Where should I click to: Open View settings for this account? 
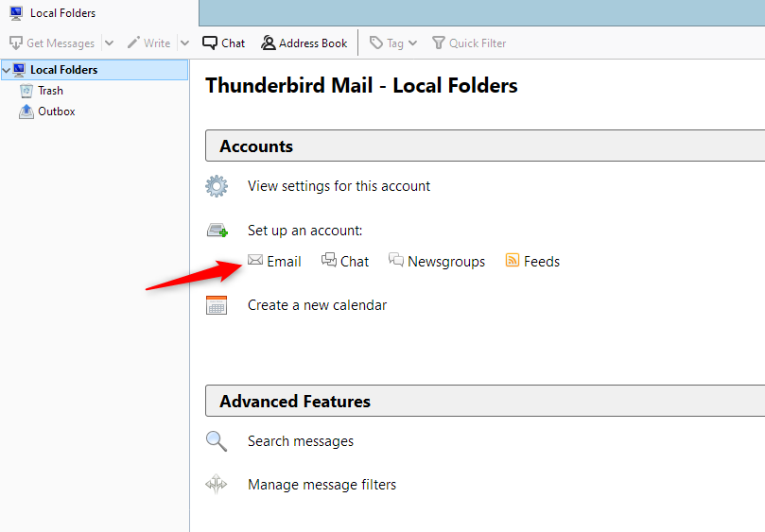(339, 186)
